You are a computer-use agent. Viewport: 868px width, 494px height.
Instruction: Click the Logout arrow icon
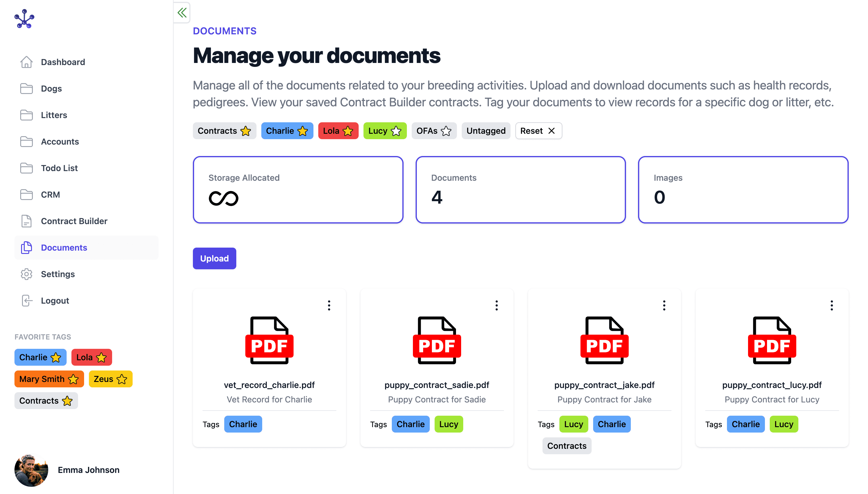tap(27, 300)
